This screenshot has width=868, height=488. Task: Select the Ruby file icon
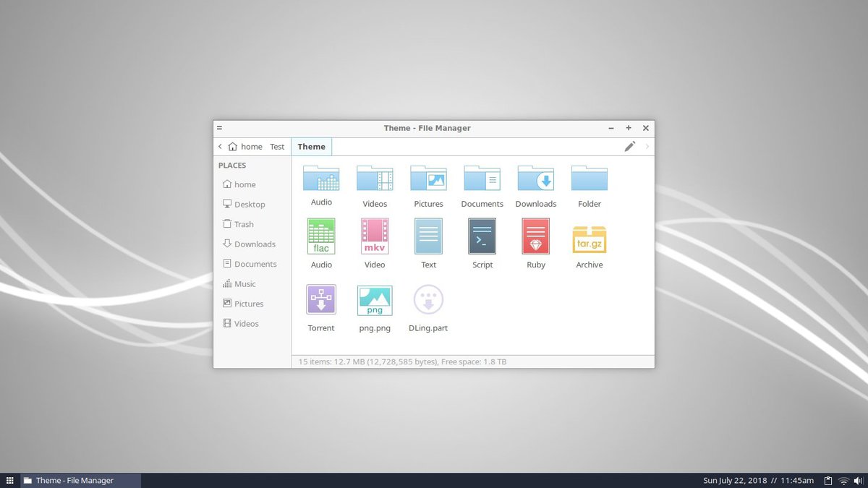[535, 236]
